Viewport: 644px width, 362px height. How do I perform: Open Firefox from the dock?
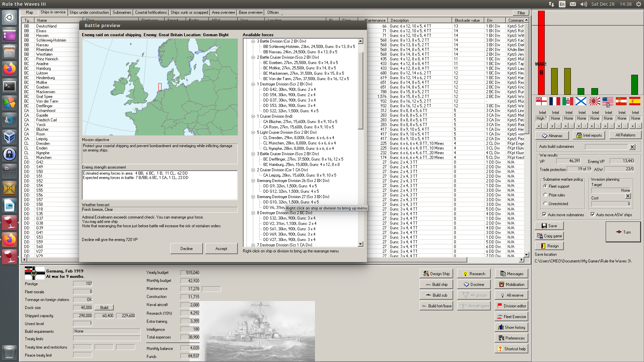tap(9, 69)
